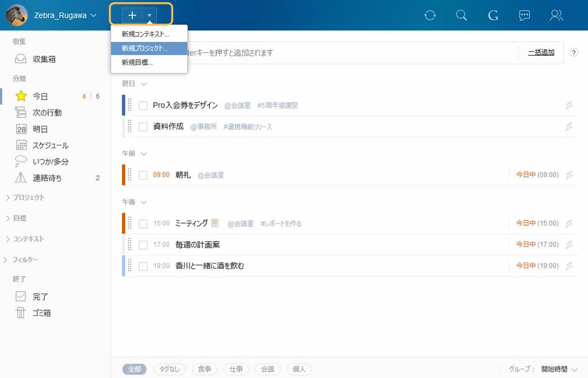Click blue priority bar on Pro入会券 task
Viewport: 588px width, 378px height.
pos(123,105)
